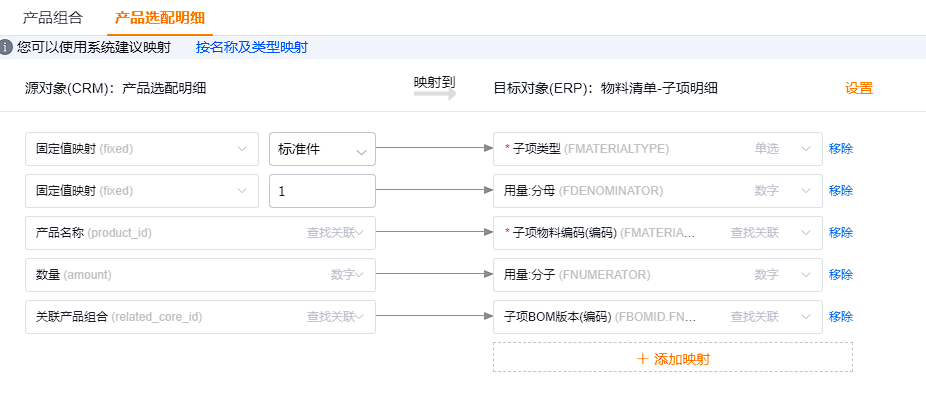Open the 标准件 value dropdown
Screen dimensions: 926x394
point(322,149)
